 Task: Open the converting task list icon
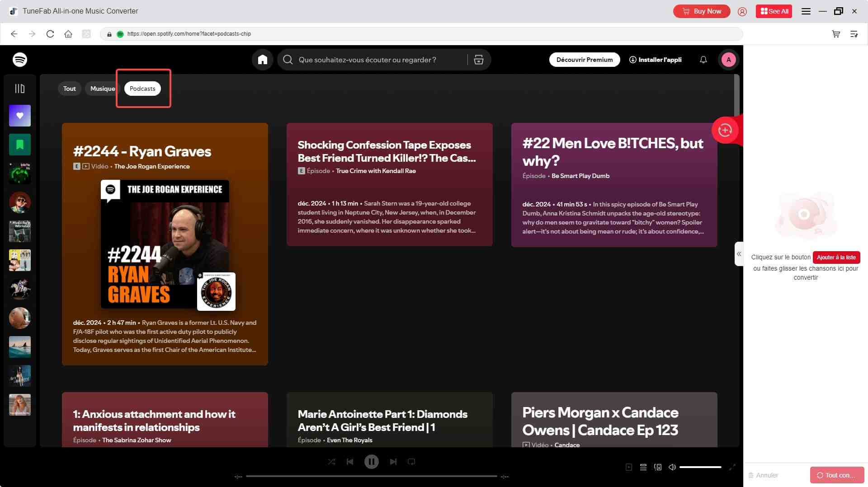click(x=854, y=34)
